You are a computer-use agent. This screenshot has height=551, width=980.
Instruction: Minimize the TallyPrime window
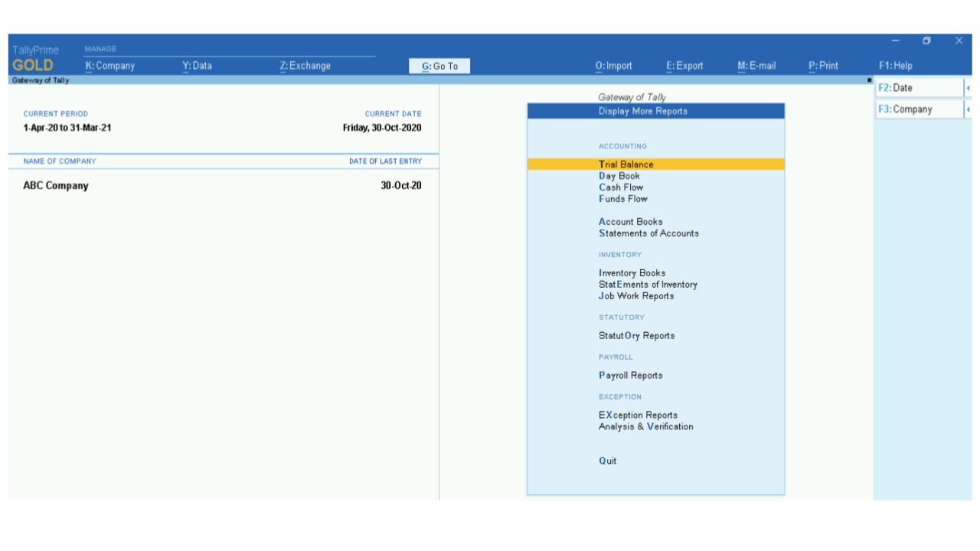(x=897, y=41)
